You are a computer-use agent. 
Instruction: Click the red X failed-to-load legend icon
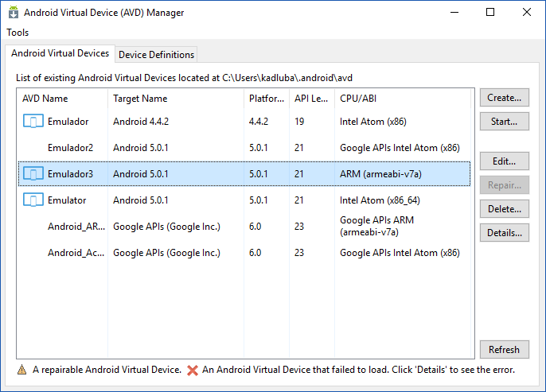pyautogui.click(x=193, y=370)
